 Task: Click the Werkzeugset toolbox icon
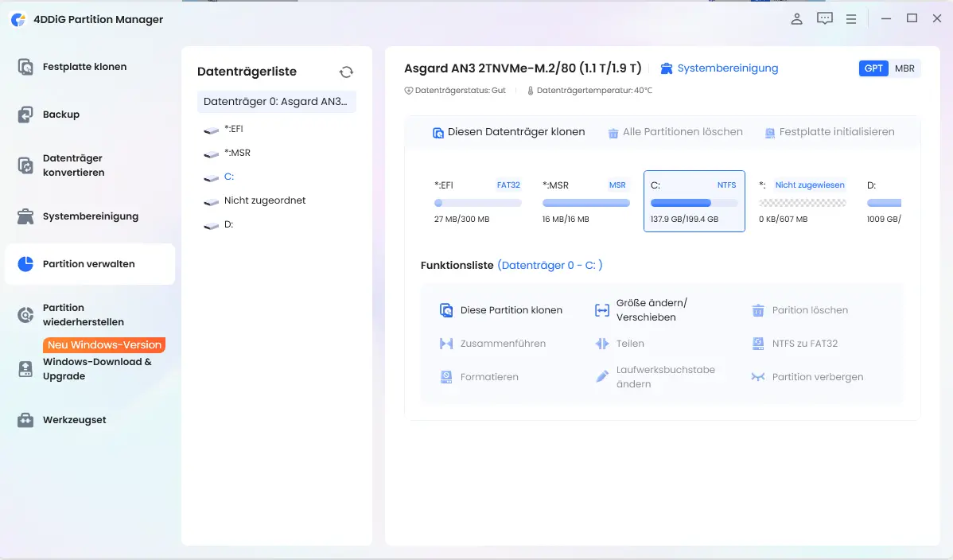point(25,420)
